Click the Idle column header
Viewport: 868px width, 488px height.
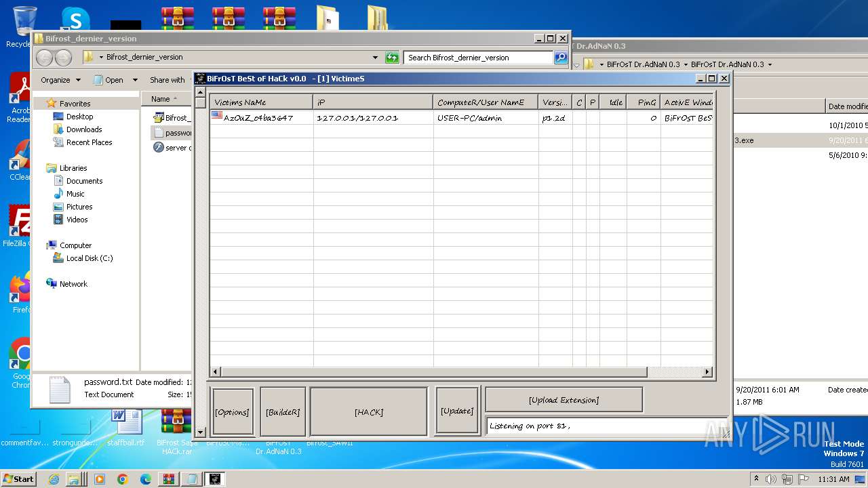(613, 102)
